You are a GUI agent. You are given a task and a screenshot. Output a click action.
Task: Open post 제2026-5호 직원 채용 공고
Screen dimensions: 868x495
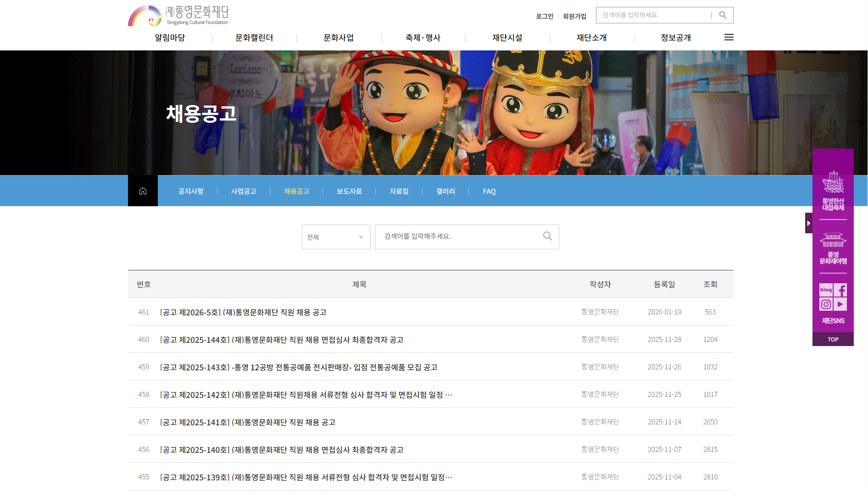243,312
